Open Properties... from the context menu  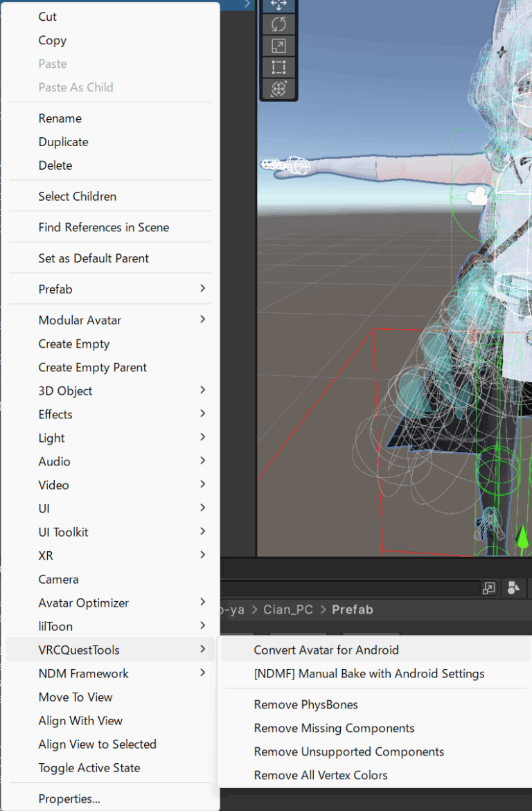(69, 799)
